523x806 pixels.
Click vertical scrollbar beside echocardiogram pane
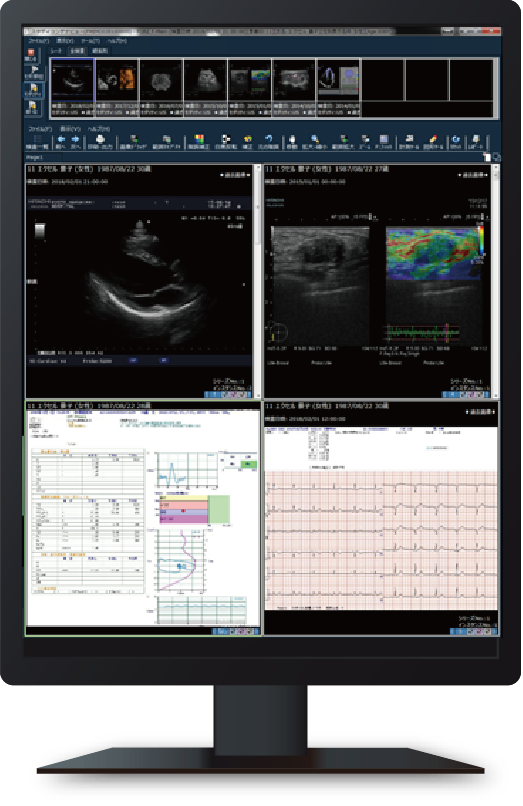point(258,280)
